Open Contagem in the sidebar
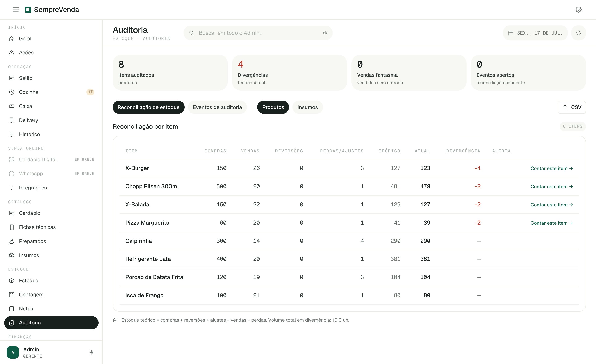 click(51, 294)
